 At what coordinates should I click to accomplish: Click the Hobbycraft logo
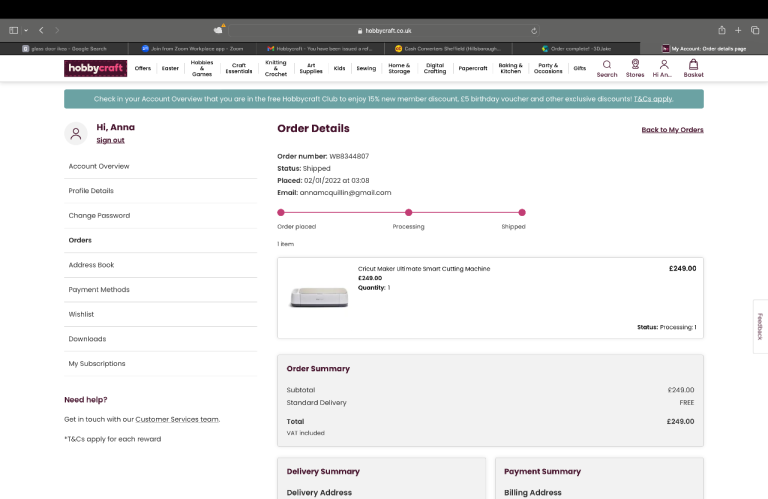[x=95, y=68]
